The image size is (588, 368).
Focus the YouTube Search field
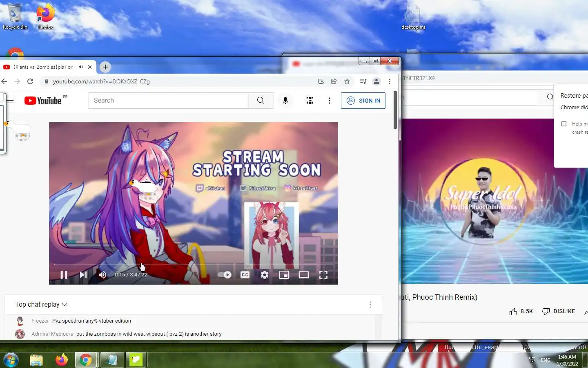pyautogui.click(x=168, y=101)
